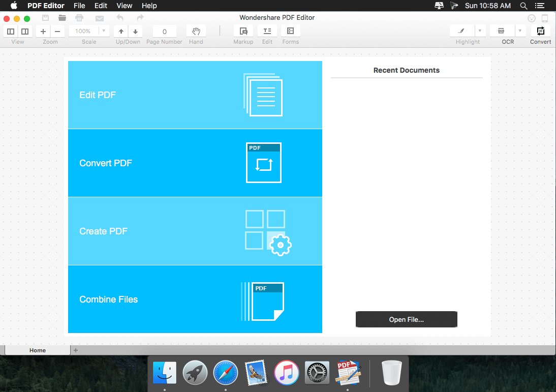Viewport: 556px width, 392px height.
Task: Open the View menu
Action: 125,6
